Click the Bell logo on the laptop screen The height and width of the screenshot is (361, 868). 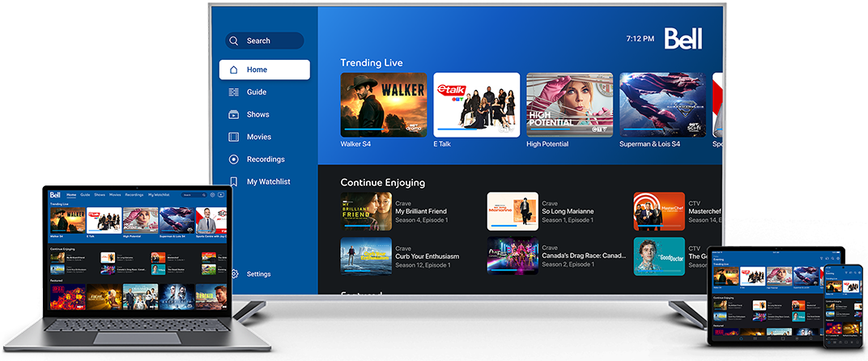55,195
